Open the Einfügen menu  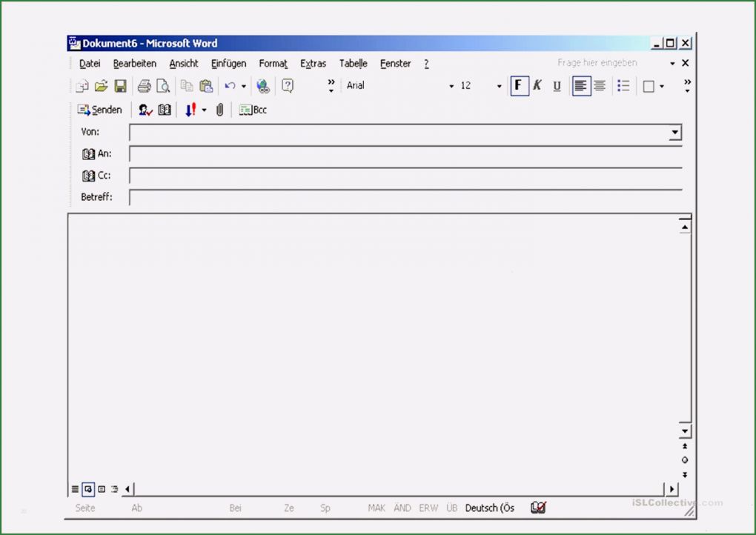click(x=228, y=64)
